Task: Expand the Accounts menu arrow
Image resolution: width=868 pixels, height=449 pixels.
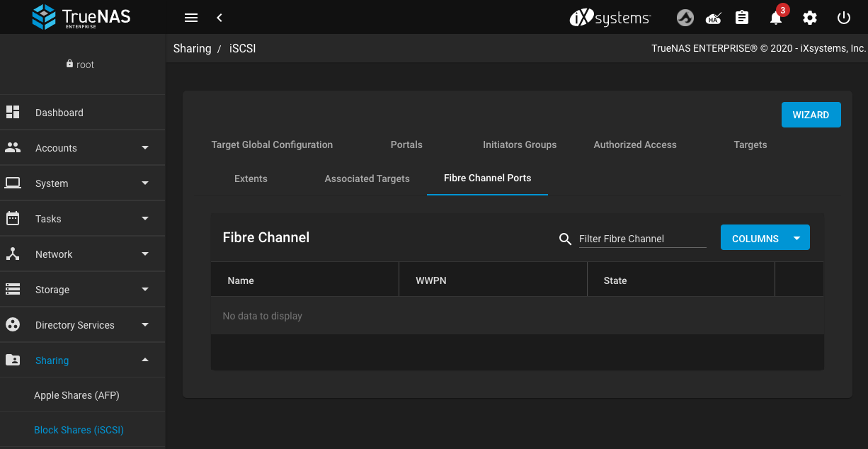Action: [x=145, y=147]
